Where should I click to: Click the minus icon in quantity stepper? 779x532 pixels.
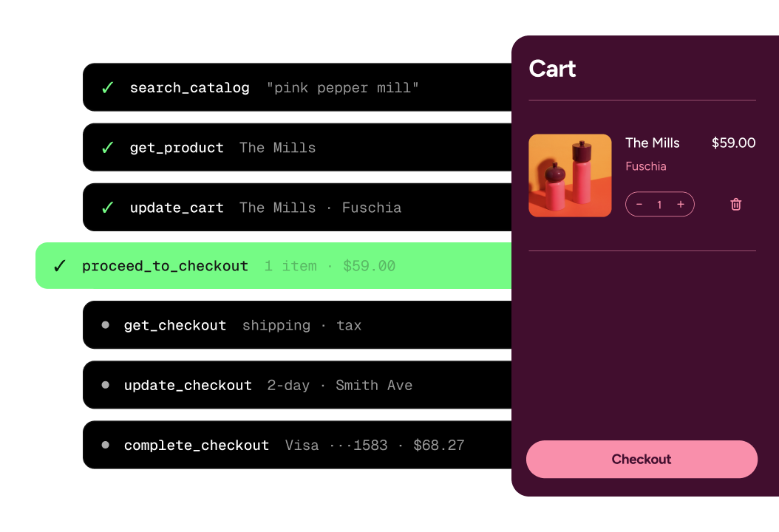pos(639,204)
